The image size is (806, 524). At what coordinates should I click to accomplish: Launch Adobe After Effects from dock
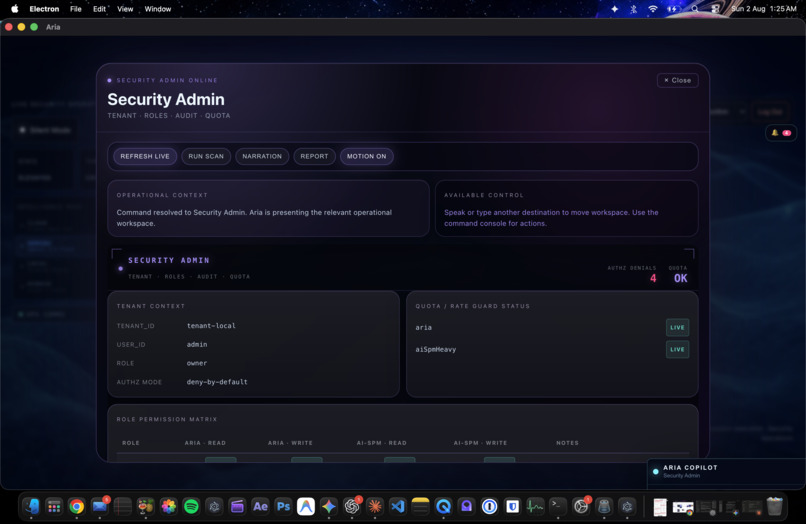(260, 507)
